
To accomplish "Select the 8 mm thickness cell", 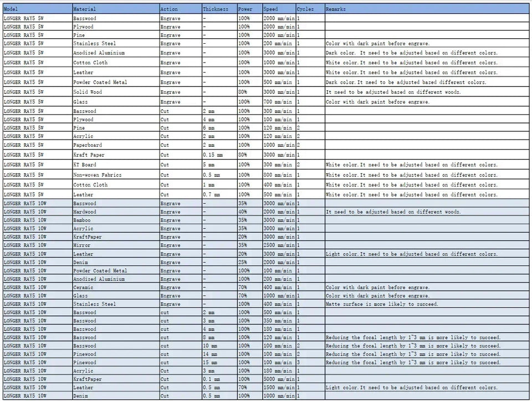I will 220,337.
